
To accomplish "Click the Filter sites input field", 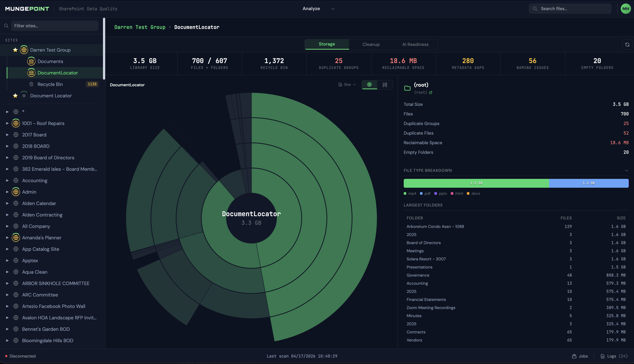I will point(55,26).
